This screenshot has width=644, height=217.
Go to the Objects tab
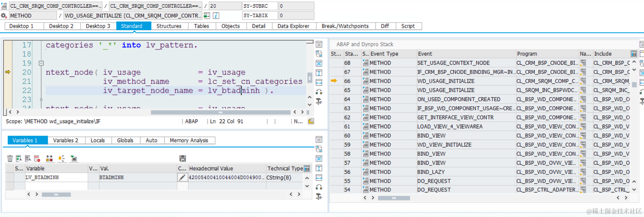coord(230,26)
